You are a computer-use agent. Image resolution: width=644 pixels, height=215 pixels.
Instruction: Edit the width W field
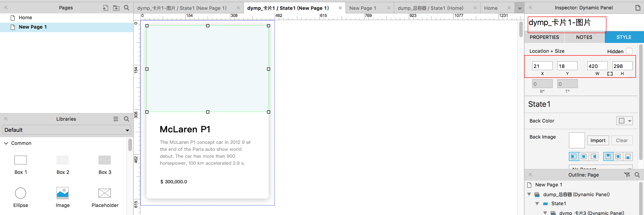pyautogui.click(x=597, y=66)
